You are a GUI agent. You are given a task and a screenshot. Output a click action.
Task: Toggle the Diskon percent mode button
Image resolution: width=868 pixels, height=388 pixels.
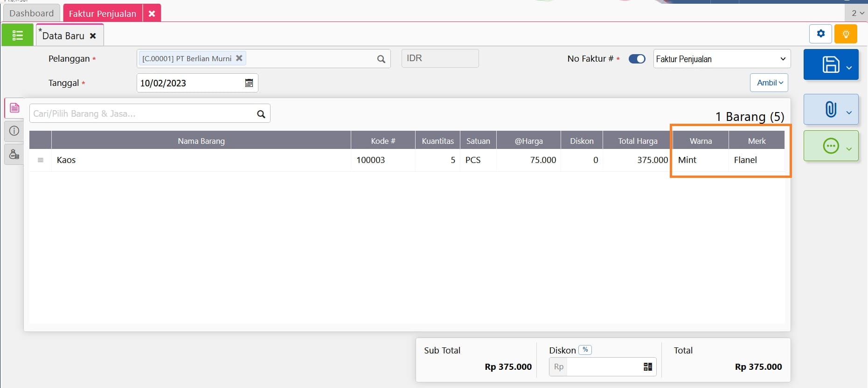(x=585, y=350)
